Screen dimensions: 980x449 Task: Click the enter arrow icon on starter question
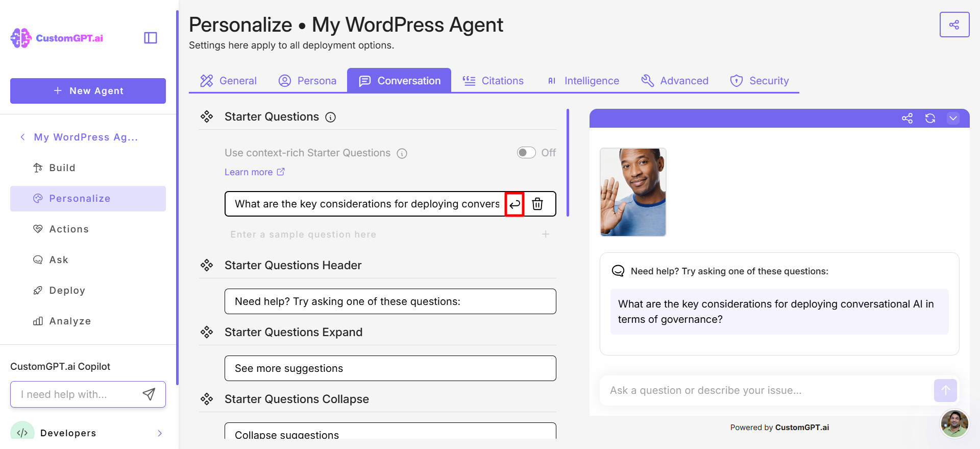pyautogui.click(x=514, y=204)
